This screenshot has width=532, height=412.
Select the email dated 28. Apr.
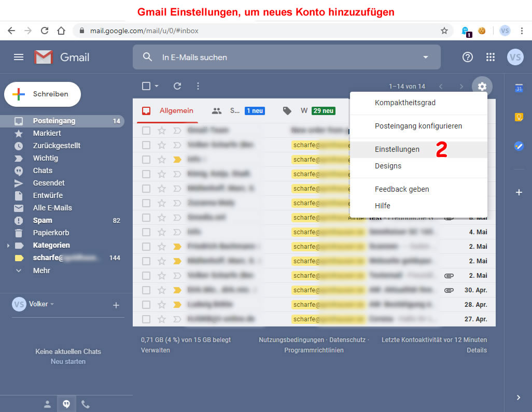[146, 305]
